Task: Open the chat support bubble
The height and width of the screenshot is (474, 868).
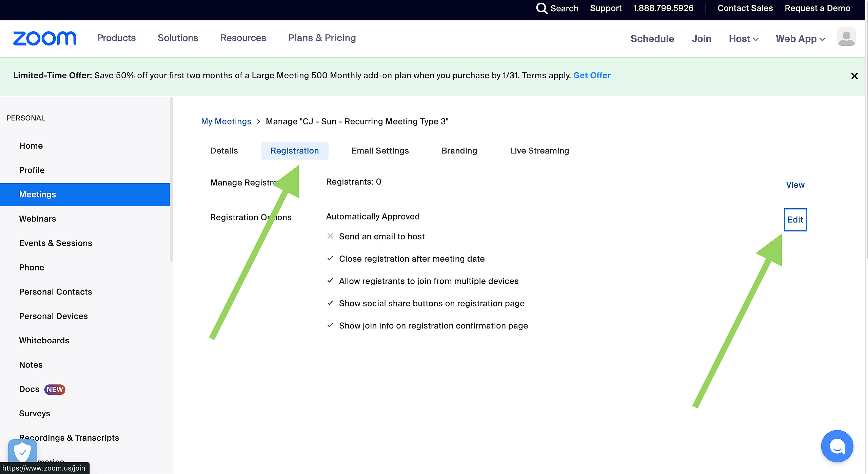Action: pyautogui.click(x=837, y=446)
